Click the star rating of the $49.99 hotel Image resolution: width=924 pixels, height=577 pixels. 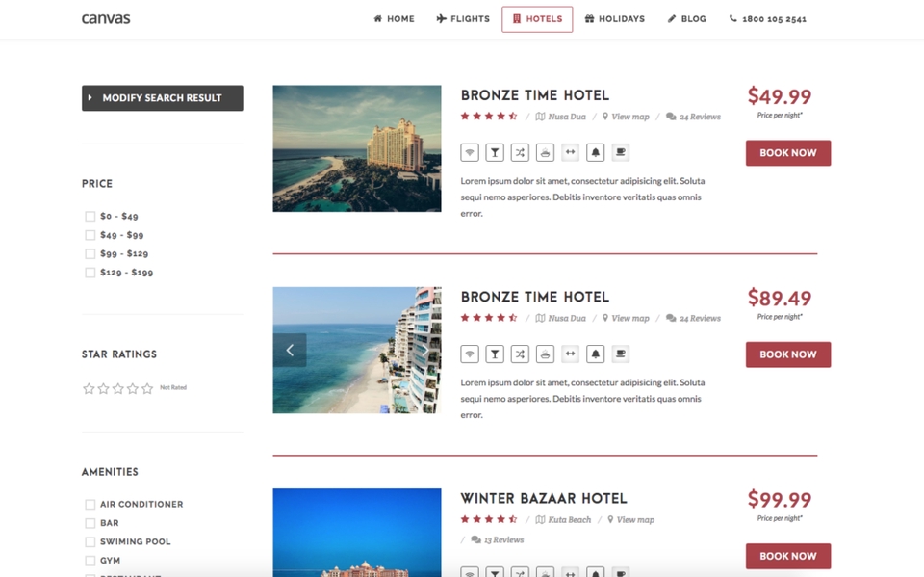click(489, 117)
